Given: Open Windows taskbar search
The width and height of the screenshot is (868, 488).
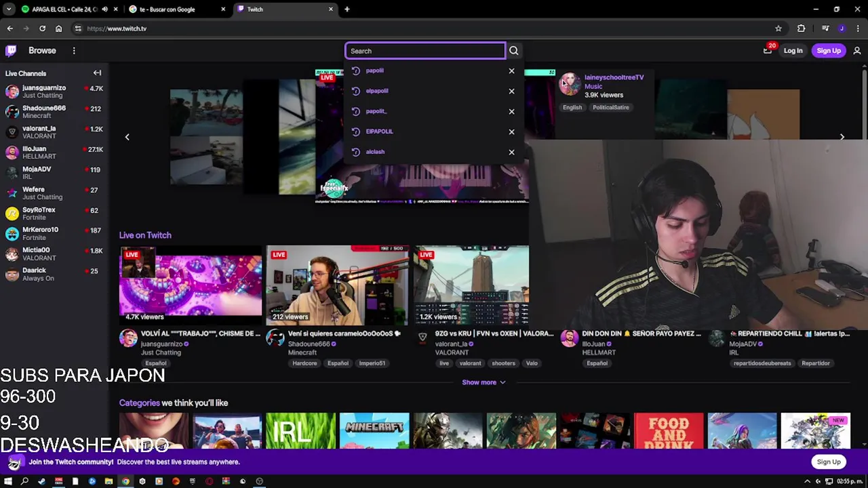Looking at the screenshot, I should (x=24, y=481).
